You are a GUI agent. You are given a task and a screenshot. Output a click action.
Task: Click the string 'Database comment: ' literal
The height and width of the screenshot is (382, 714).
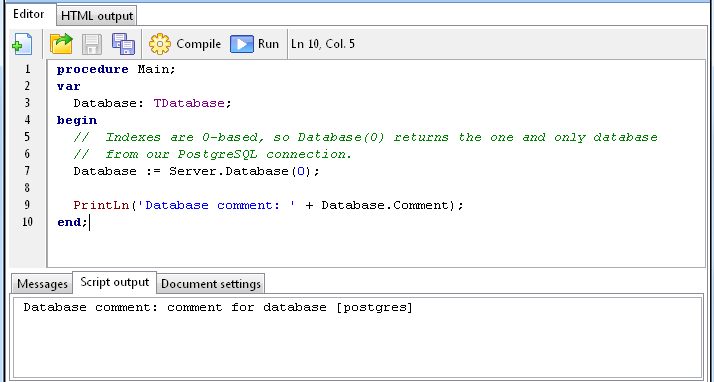(216, 205)
